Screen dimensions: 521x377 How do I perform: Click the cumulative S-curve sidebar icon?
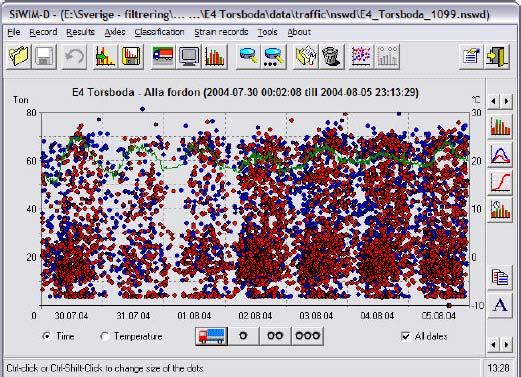[500, 182]
